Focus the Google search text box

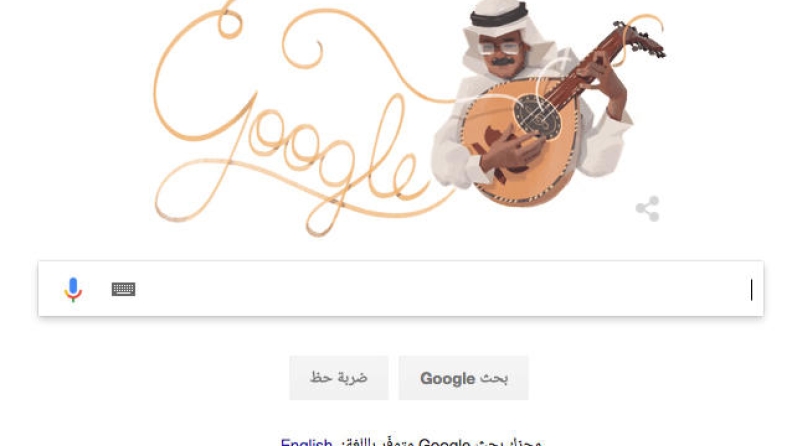(401, 289)
